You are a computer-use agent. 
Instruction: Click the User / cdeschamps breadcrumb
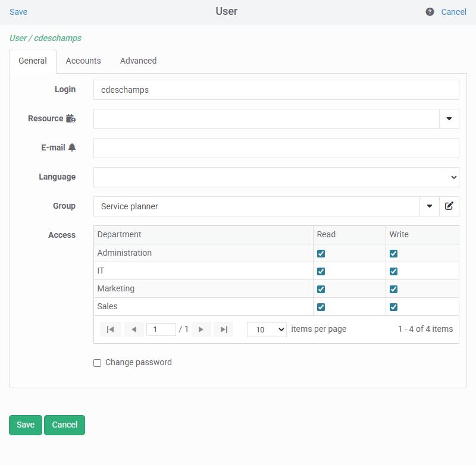pos(45,38)
